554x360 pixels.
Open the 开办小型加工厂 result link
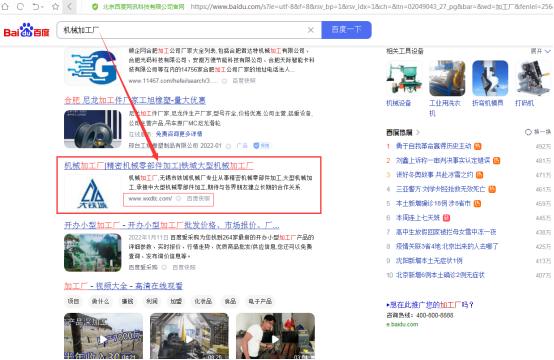pyautogui.click(x=172, y=225)
